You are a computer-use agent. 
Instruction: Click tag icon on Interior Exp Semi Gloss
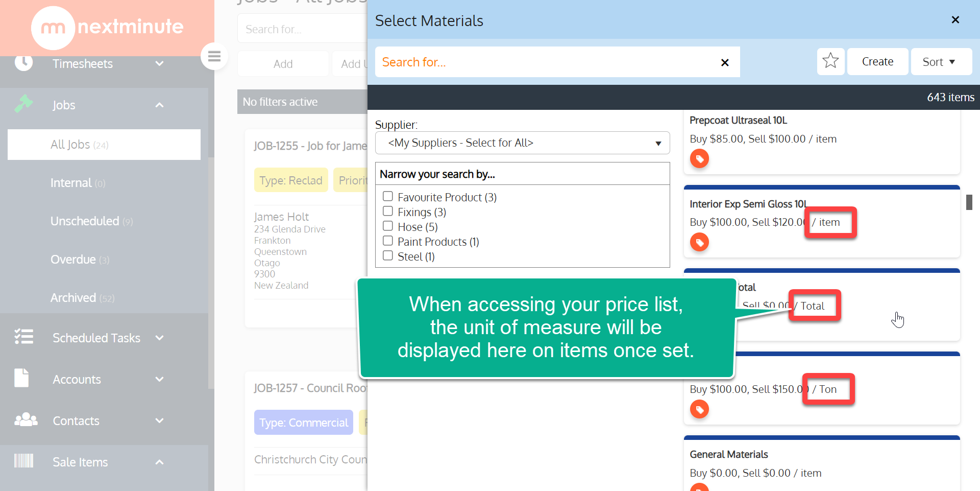coord(699,242)
